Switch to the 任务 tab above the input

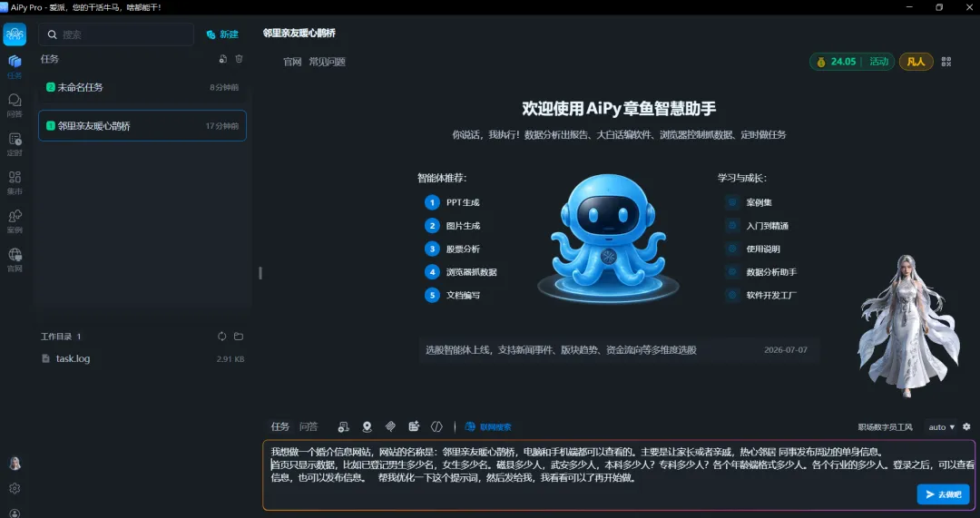[x=280, y=426]
